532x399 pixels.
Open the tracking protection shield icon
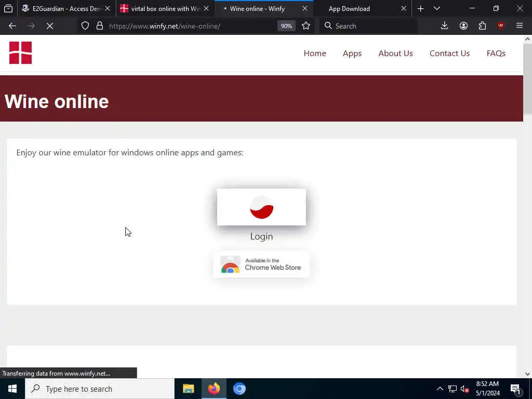[x=85, y=26]
